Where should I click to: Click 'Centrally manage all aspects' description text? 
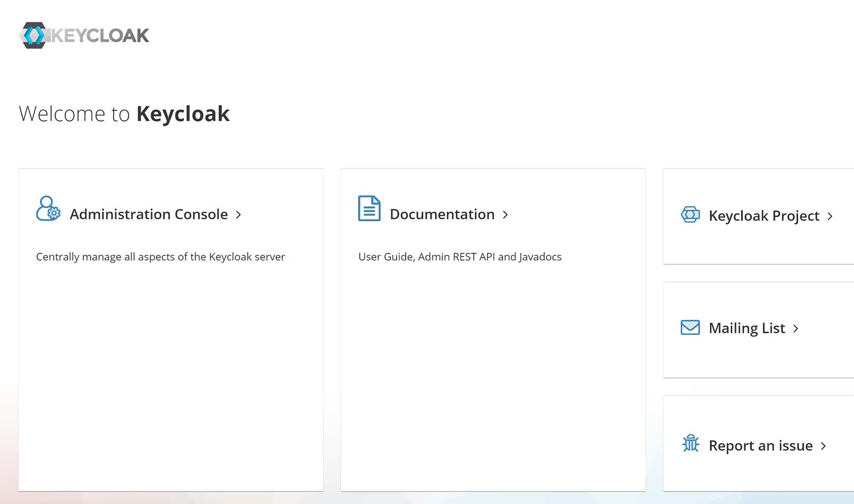[161, 257]
